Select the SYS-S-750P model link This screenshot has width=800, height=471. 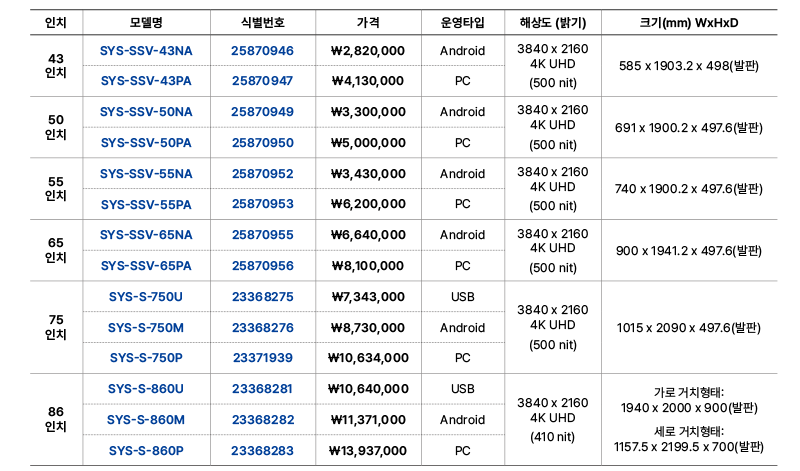146,358
